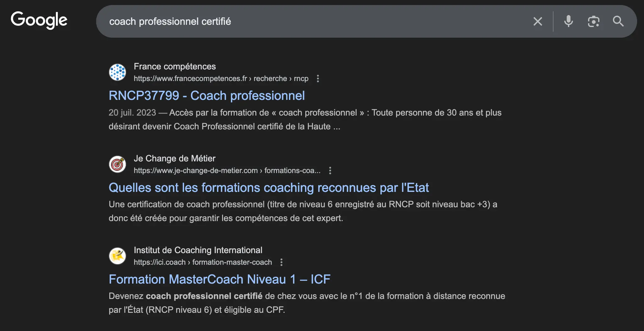Click the Institut de Coaching International site title

click(x=198, y=250)
